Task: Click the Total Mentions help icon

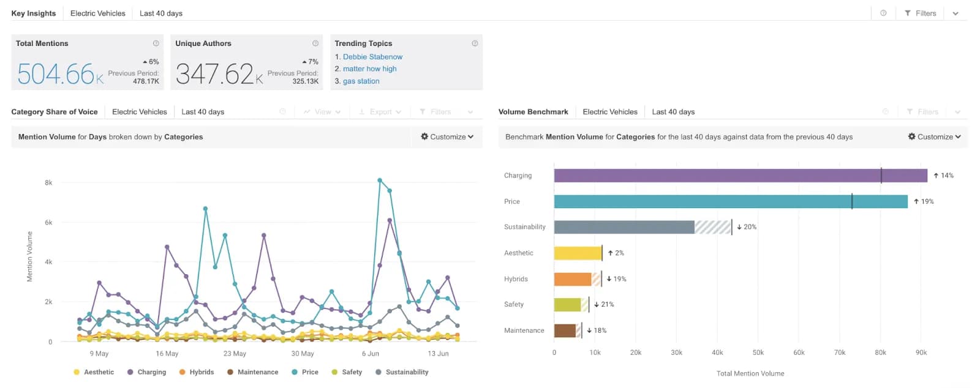Action: [156, 43]
